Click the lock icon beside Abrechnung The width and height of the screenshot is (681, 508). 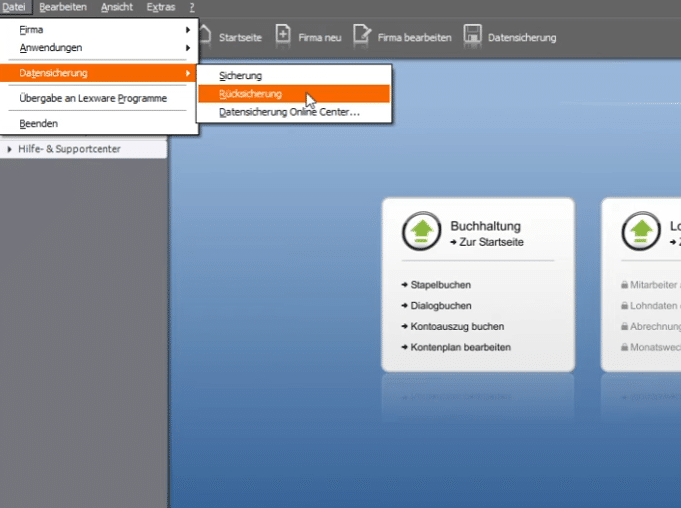[625, 327]
